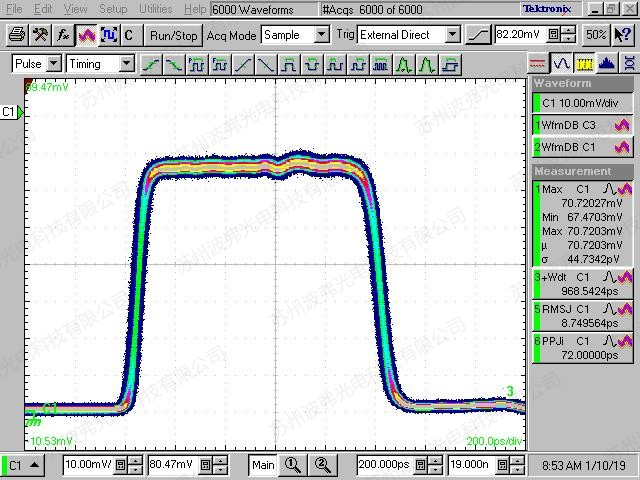Toggle the Run/Stop acquisition button
Image resolution: width=640 pixels, height=480 pixels.
point(173,34)
